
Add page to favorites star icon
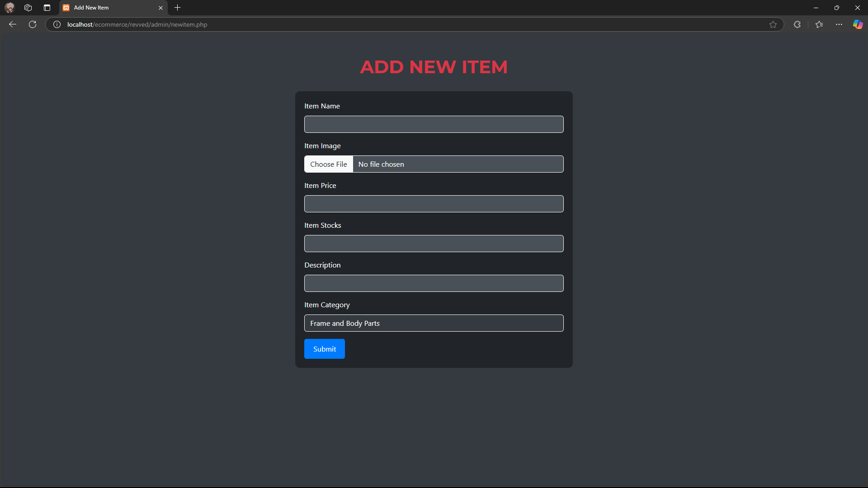(x=773, y=24)
